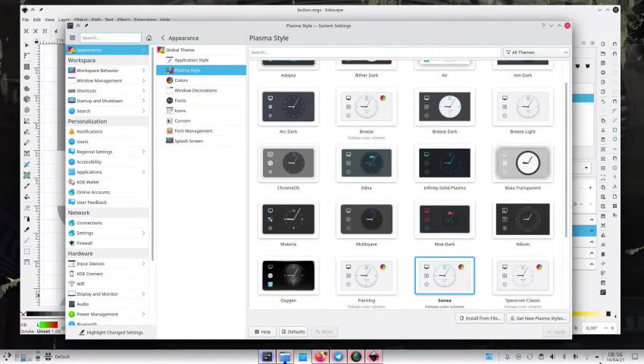Expand Input Devices category

pos(108,264)
